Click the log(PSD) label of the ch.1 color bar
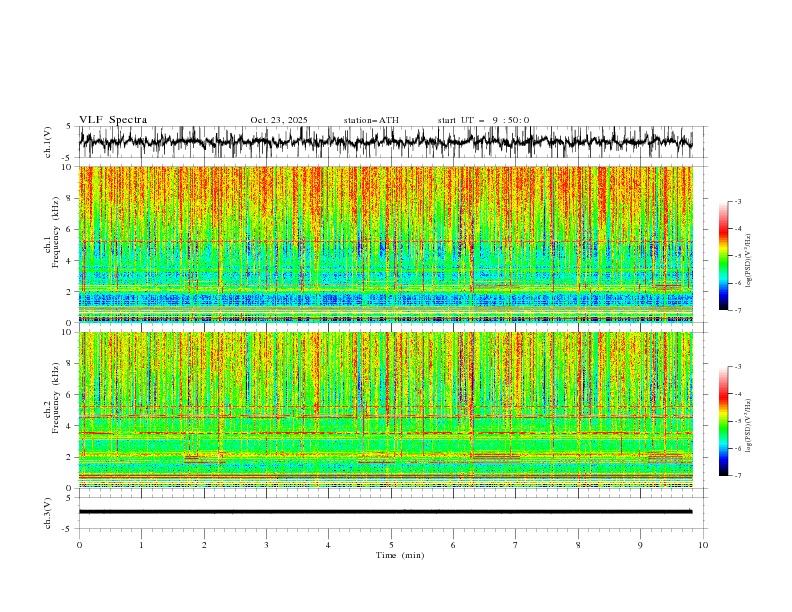The height and width of the screenshot is (612, 792). click(x=749, y=261)
